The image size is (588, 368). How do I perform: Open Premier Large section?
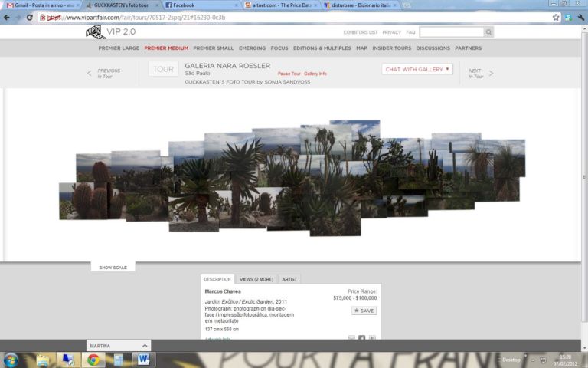point(119,48)
